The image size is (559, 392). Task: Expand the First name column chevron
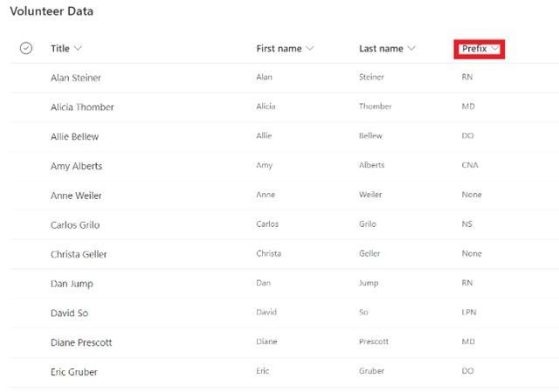click(x=310, y=48)
